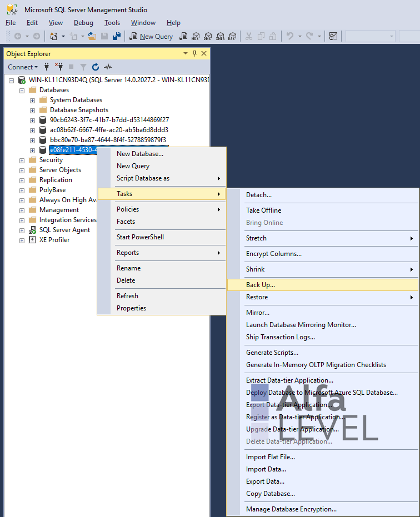Click Start PowerShell in context menu
This screenshot has width=420, height=517.
pyautogui.click(x=162, y=237)
